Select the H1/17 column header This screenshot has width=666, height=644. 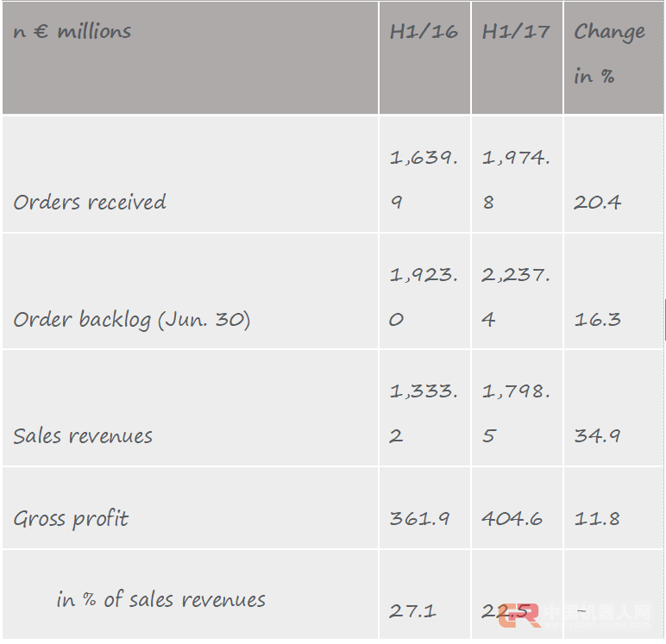tap(516, 32)
